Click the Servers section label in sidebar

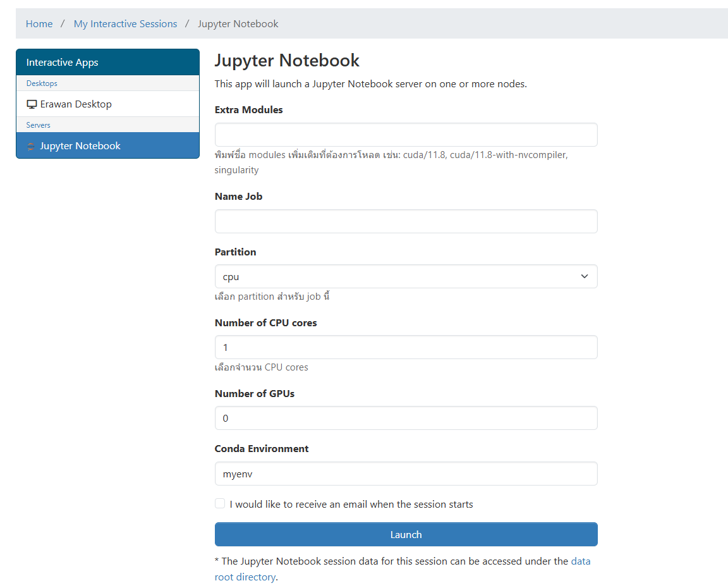[x=39, y=125]
